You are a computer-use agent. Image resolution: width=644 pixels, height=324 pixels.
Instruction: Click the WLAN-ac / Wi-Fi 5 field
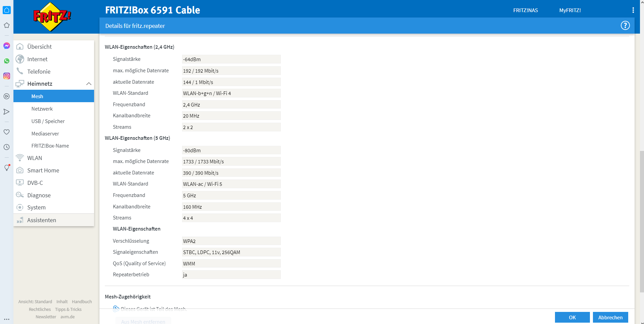click(231, 184)
